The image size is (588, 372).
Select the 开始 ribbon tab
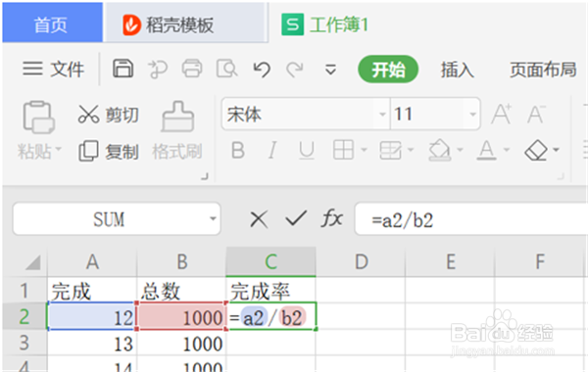click(388, 70)
